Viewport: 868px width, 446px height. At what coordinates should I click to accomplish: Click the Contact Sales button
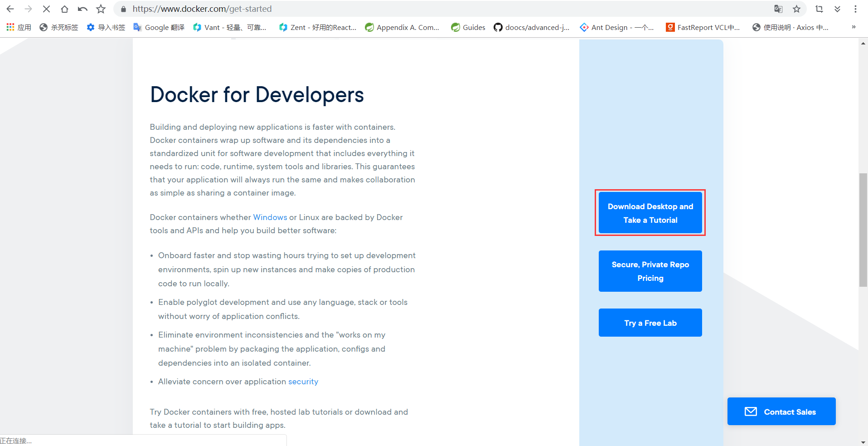coord(781,412)
